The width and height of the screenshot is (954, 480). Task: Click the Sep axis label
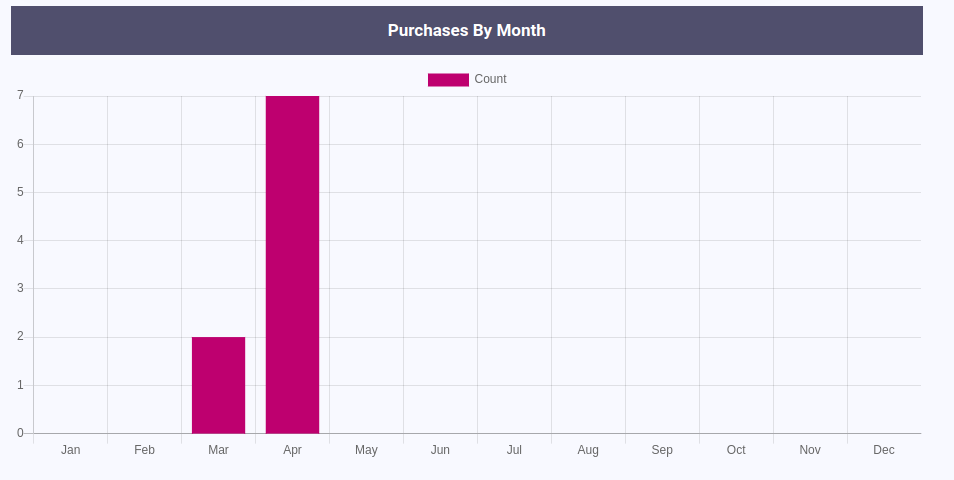click(662, 450)
